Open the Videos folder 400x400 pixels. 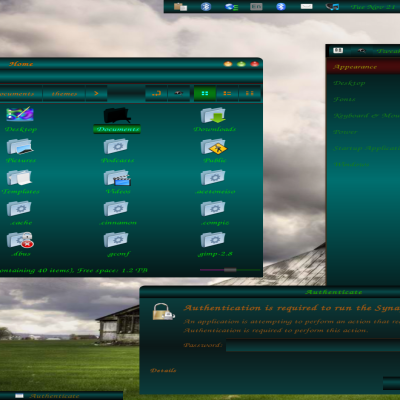(x=117, y=177)
